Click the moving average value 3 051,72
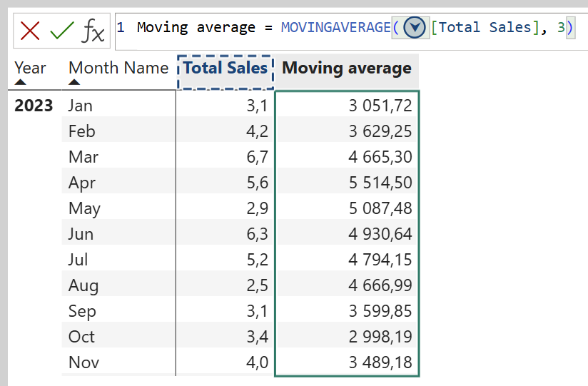Viewport: 588px width, 386px height. coord(380,106)
